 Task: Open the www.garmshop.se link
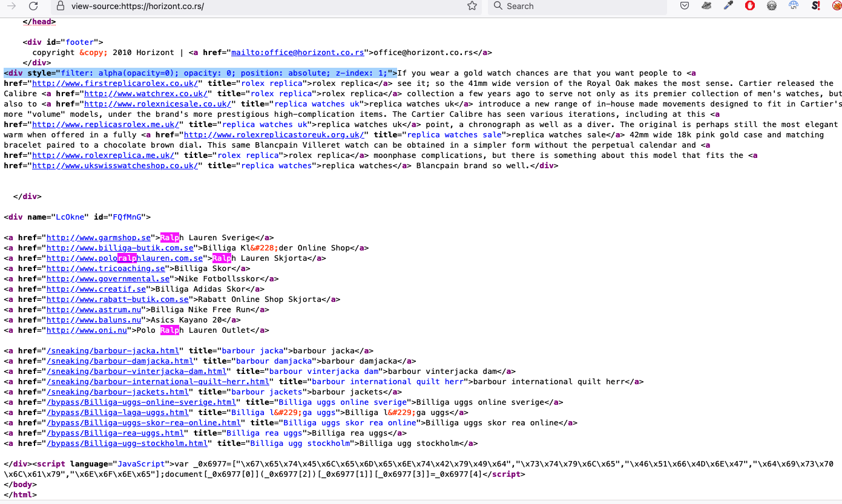(x=99, y=238)
